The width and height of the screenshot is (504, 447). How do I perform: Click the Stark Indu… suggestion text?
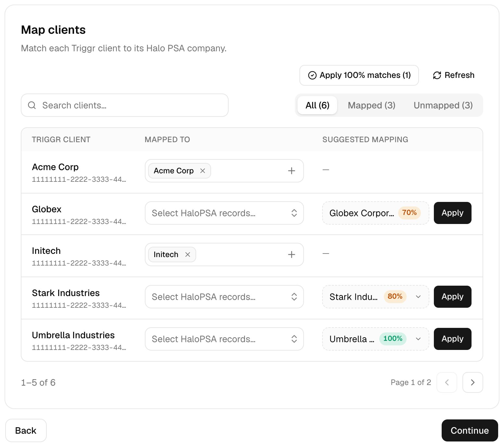click(353, 297)
